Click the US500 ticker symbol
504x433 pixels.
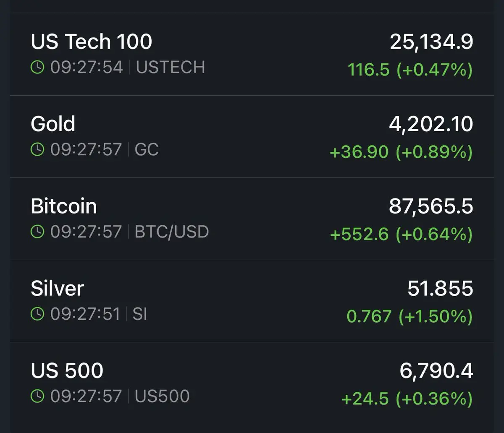pyautogui.click(x=162, y=396)
